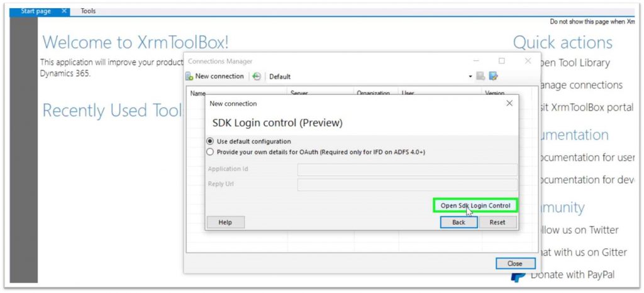Click Close in Connections Manager
The image size is (644, 293).
click(515, 263)
